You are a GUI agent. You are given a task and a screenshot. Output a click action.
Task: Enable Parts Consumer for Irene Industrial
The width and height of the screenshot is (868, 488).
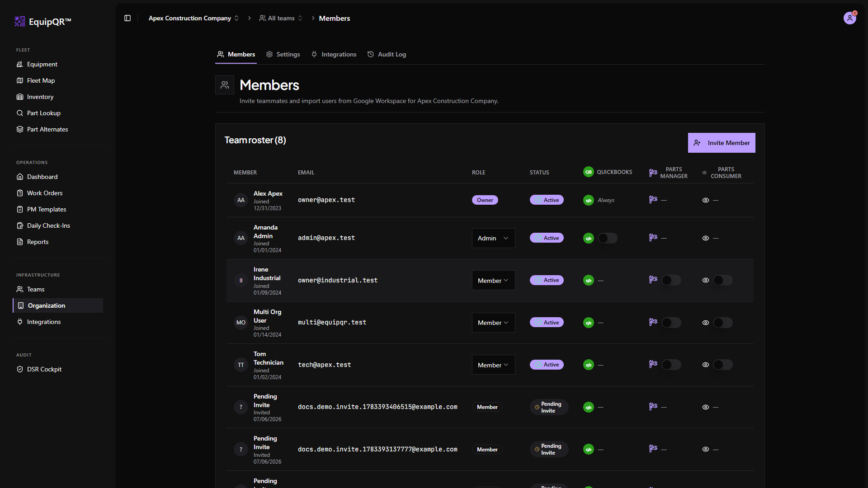pyautogui.click(x=723, y=280)
